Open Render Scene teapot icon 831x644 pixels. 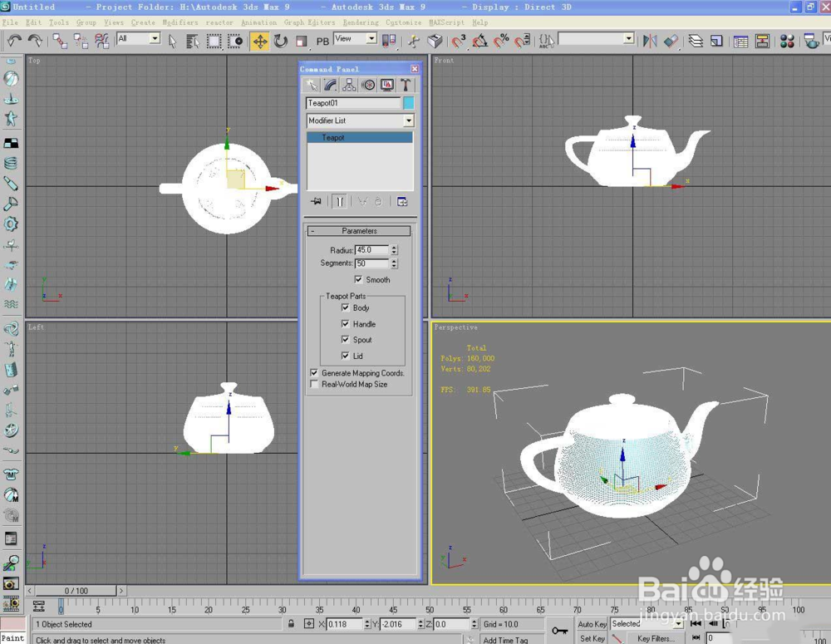811,41
